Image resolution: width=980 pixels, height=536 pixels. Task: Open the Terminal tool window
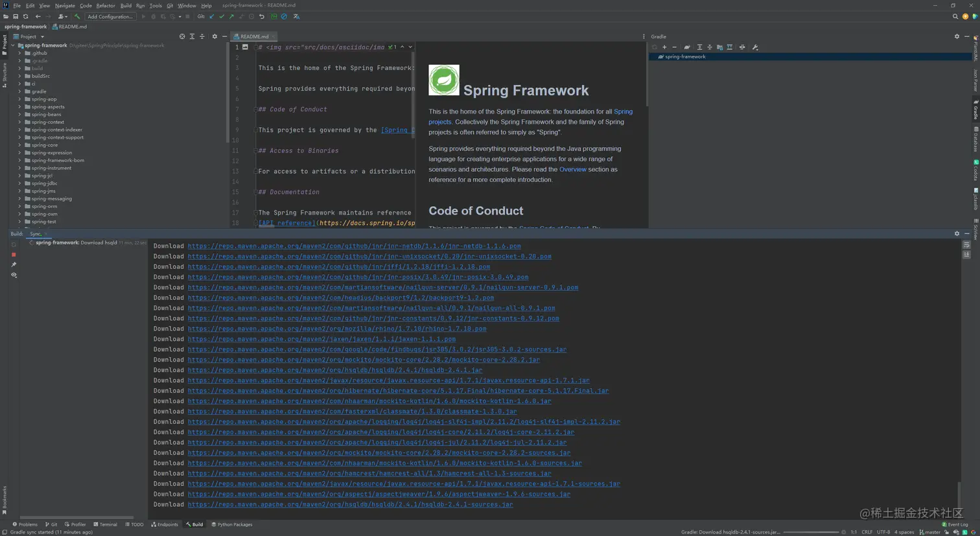[106, 524]
